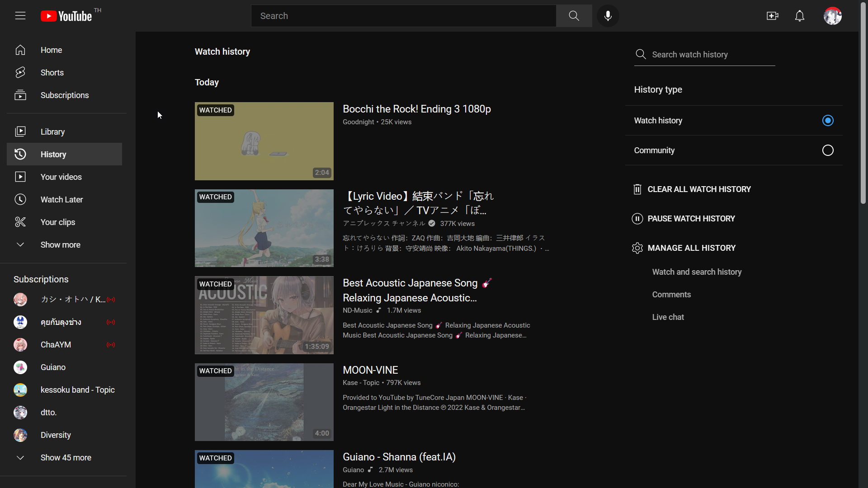Screen dimensions: 868x488
Task: Click the Create video camera icon
Action: point(772,16)
